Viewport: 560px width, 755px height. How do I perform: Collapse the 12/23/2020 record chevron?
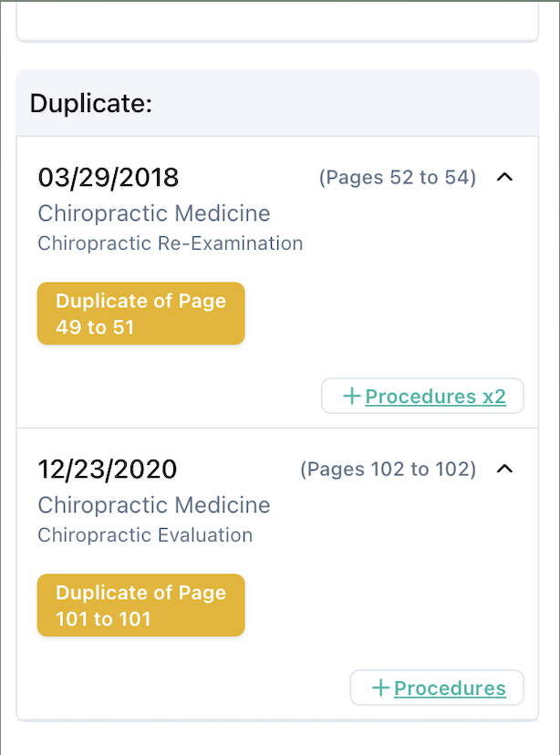[x=504, y=469]
